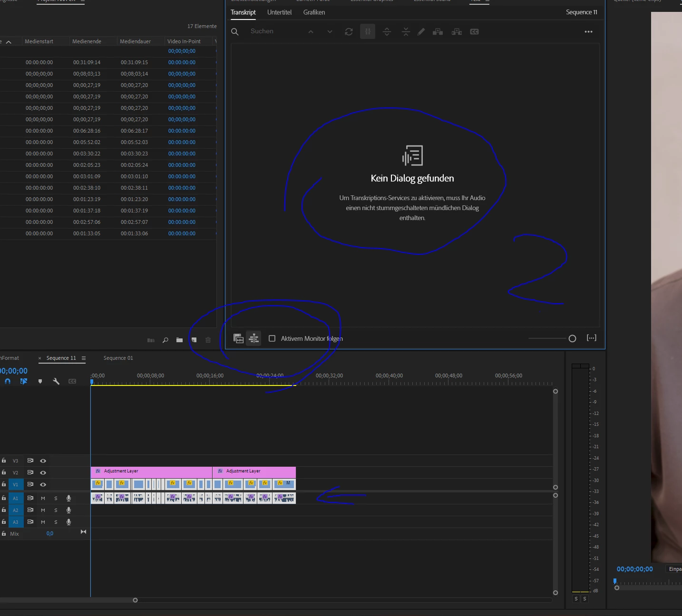Click Video In-Point column header
682x616 pixels.
pyautogui.click(x=184, y=41)
